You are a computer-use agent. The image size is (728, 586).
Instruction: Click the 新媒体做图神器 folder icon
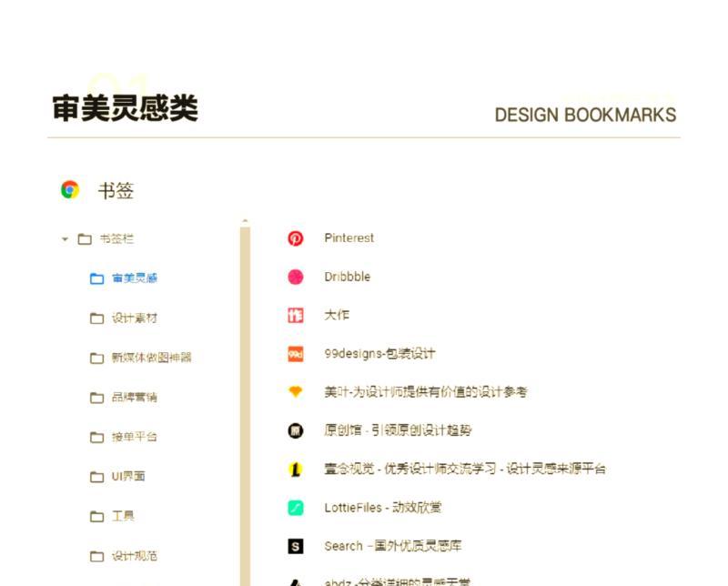click(x=96, y=358)
